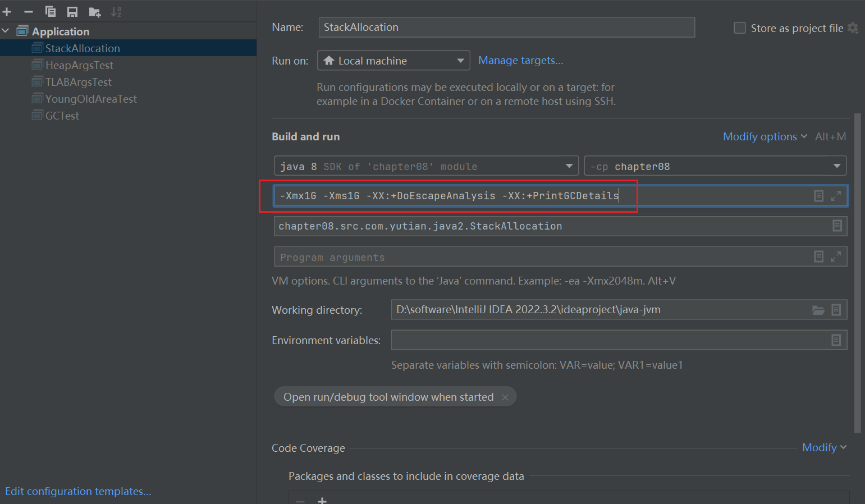Open the environment variables edit dialog icon
Image resolution: width=865 pixels, height=504 pixels.
[836, 340]
